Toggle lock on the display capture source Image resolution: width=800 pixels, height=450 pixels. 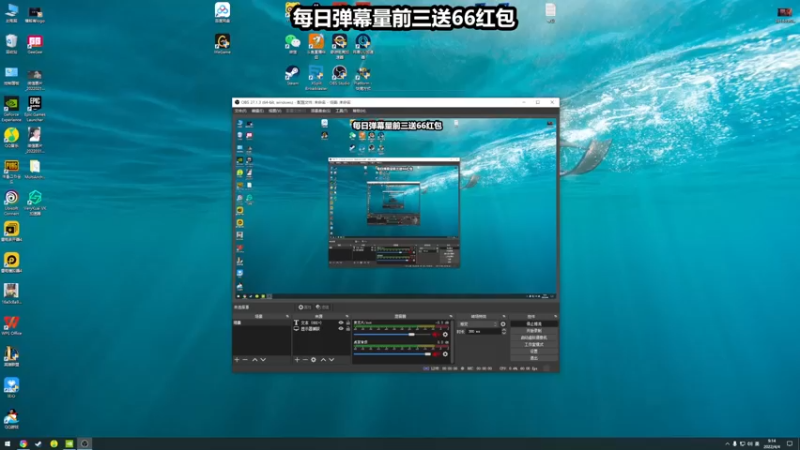tap(348, 329)
